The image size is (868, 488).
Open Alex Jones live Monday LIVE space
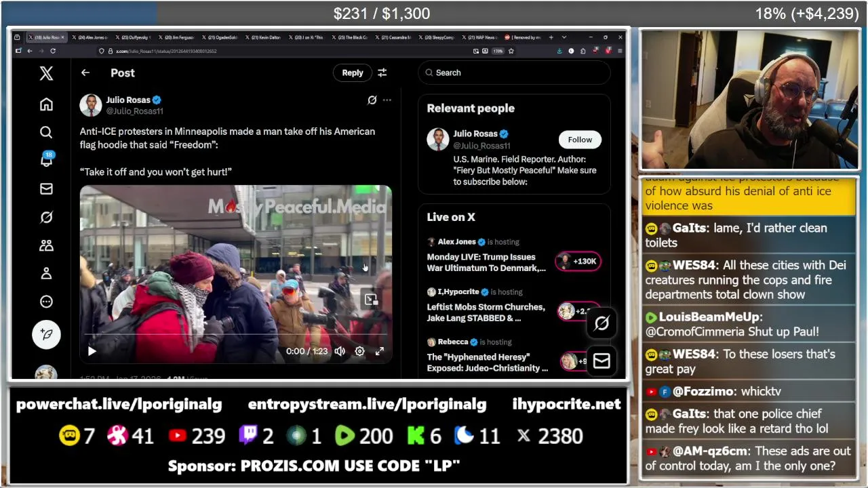click(x=486, y=262)
